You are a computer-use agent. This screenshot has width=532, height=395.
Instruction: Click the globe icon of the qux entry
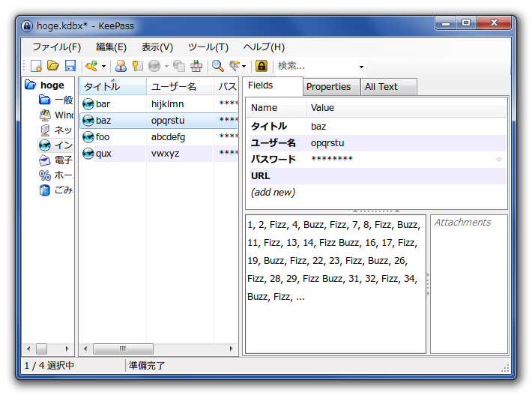pyautogui.click(x=88, y=154)
